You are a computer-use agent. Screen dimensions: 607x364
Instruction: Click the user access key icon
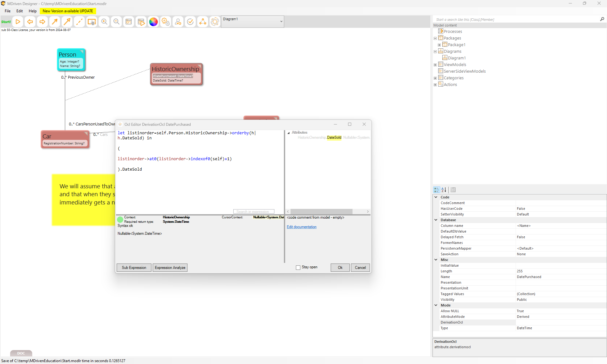click(178, 22)
